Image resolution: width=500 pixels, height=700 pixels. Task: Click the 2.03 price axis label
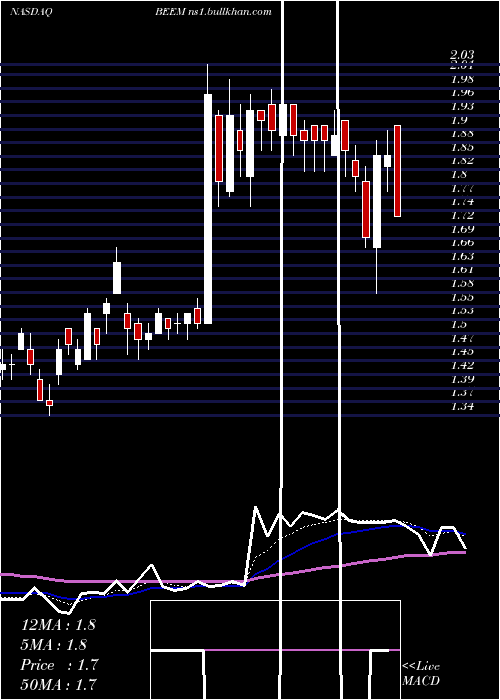click(462, 55)
